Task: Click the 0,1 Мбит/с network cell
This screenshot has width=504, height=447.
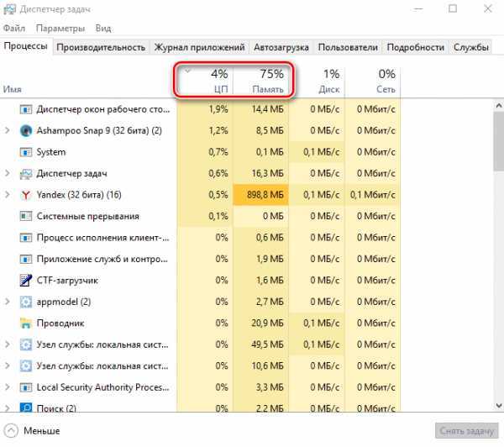Action: tap(372, 195)
